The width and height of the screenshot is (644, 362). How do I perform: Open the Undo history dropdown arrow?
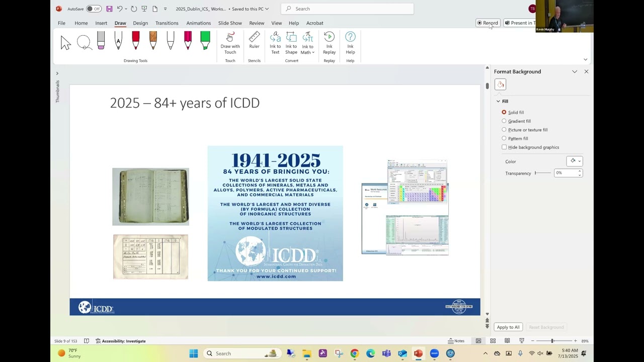coord(126,9)
